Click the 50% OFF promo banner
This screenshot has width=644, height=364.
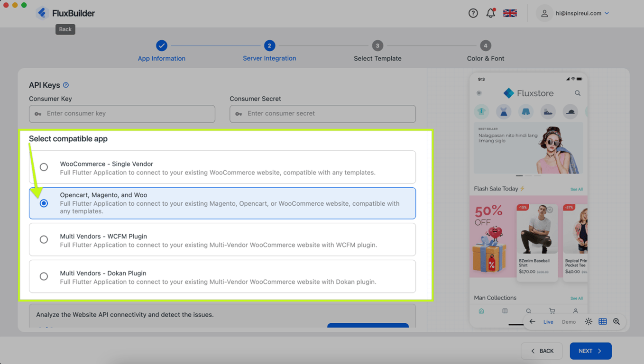(492, 237)
